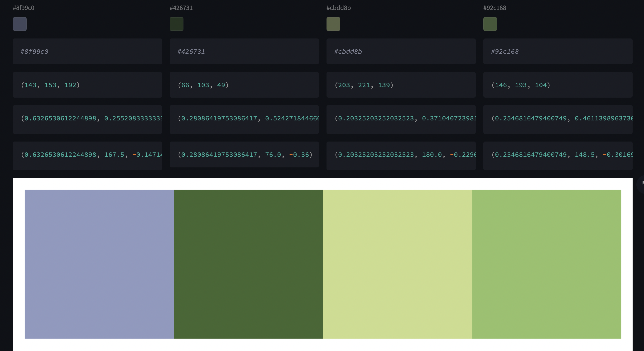644x351 pixels.
Task: Select the (203, 221, 139) RGB block
Action: click(401, 85)
